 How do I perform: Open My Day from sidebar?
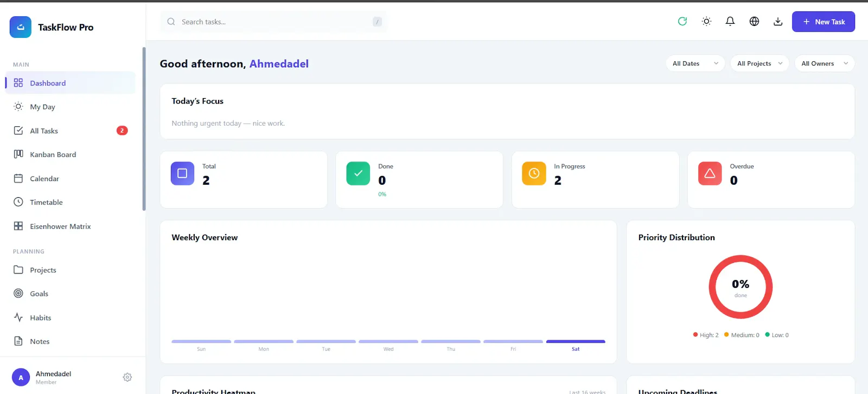click(x=71, y=107)
